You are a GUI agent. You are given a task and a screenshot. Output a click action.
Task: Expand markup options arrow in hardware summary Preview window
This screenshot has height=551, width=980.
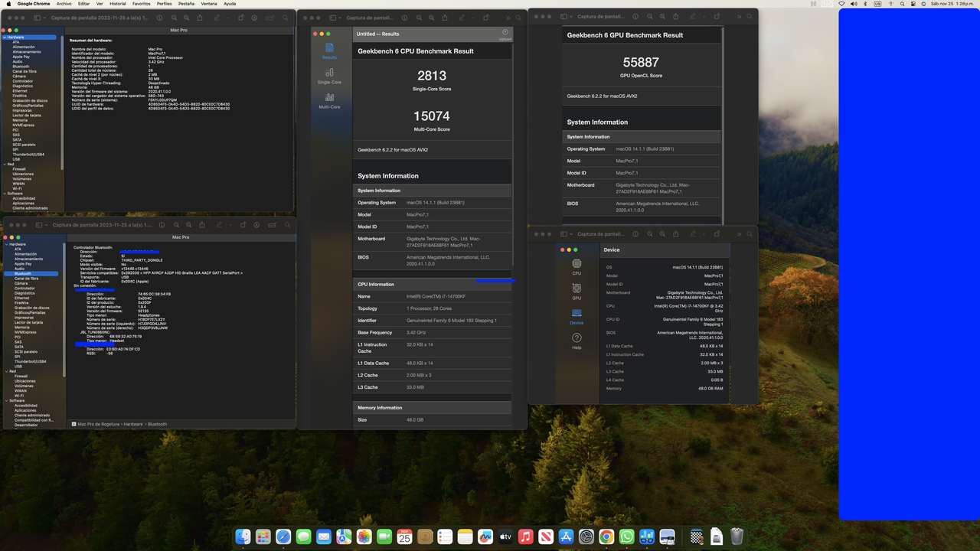tap(227, 17)
